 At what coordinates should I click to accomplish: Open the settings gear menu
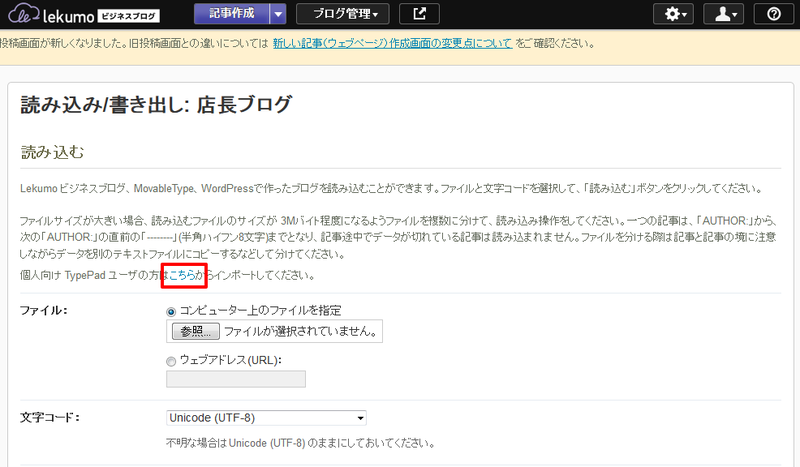tap(673, 14)
